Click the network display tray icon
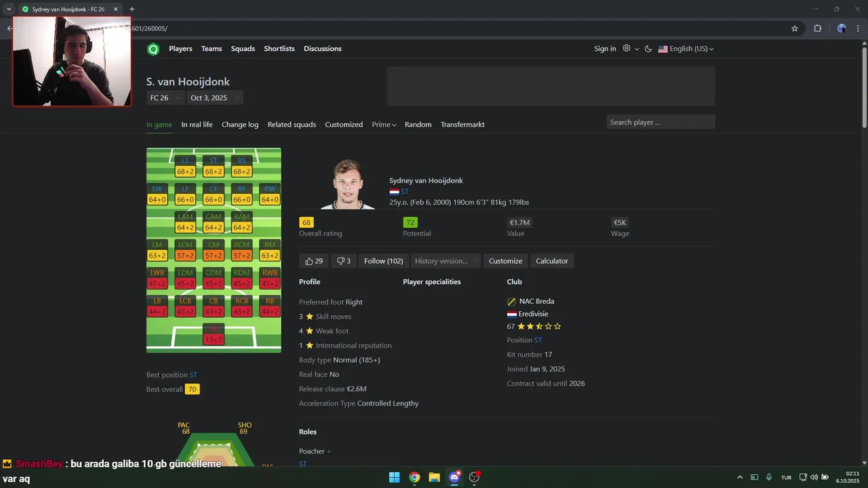 803,477
